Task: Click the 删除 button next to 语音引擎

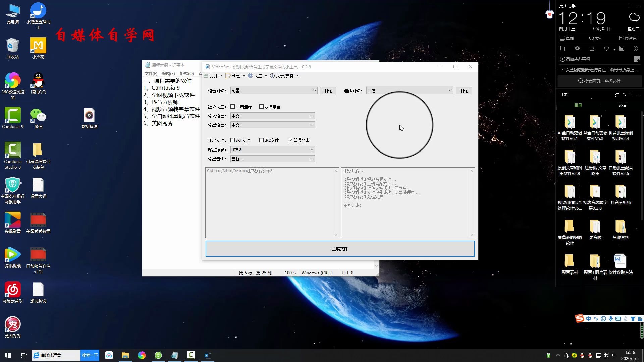Action: tap(328, 90)
